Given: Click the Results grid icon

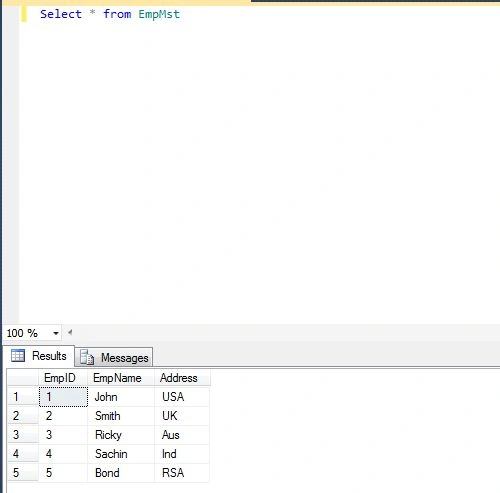Looking at the screenshot, I should [x=18, y=356].
